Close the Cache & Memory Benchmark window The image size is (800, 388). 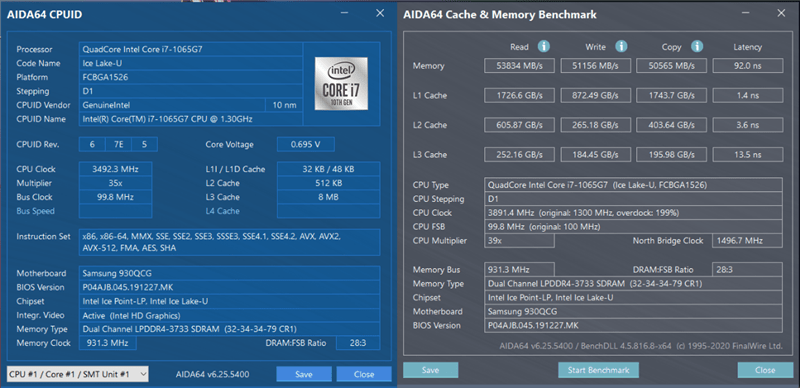click(782, 14)
